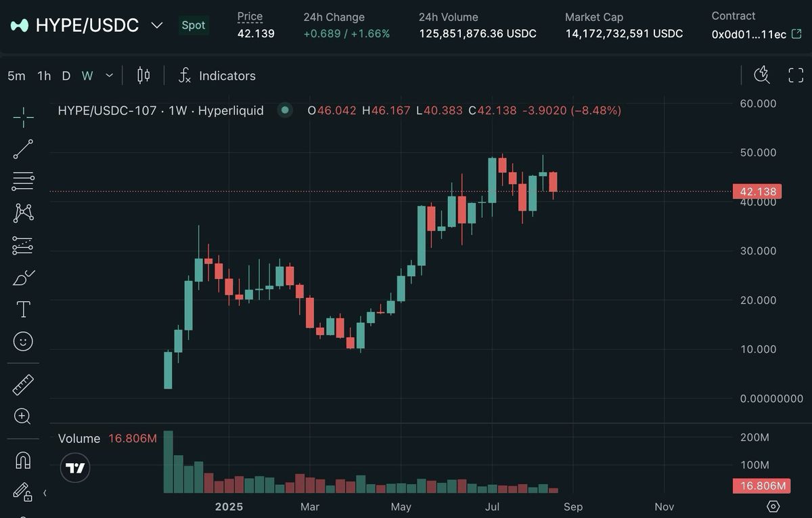Open chart settings gear icon
Viewport: 812px width, 518px height.
pyautogui.click(x=773, y=506)
